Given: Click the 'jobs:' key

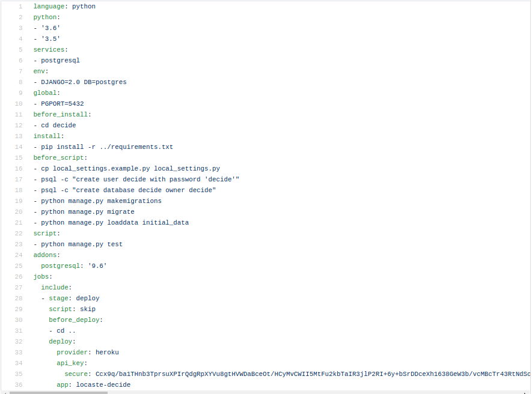Looking at the screenshot, I should tap(43, 277).
